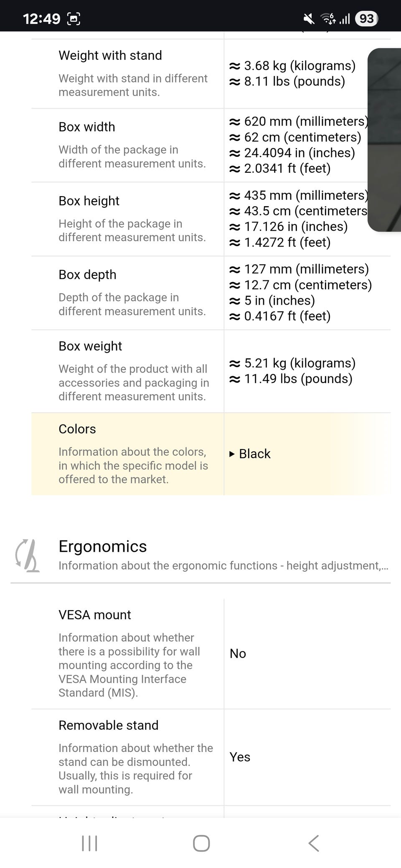Open the recent apps navigation button

(x=89, y=843)
